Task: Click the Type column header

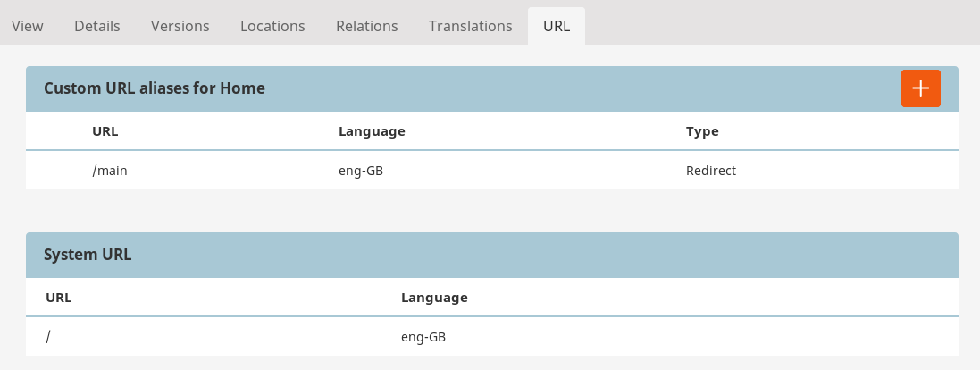Action: pyautogui.click(x=702, y=131)
